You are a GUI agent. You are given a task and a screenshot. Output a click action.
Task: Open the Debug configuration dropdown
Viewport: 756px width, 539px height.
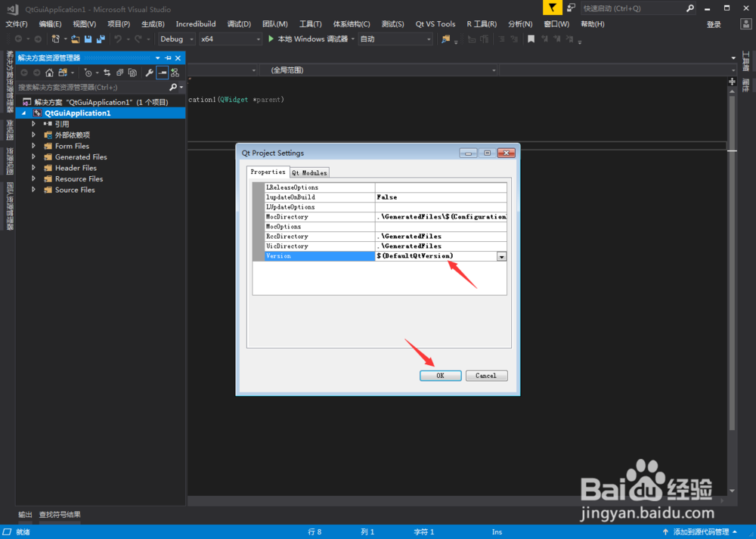coord(176,39)
